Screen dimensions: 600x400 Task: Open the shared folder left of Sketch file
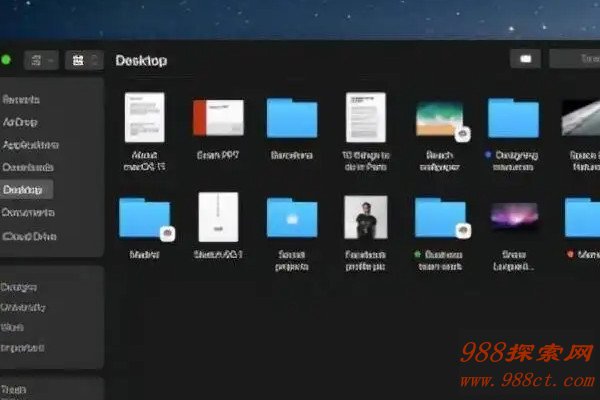pos(144,217)
